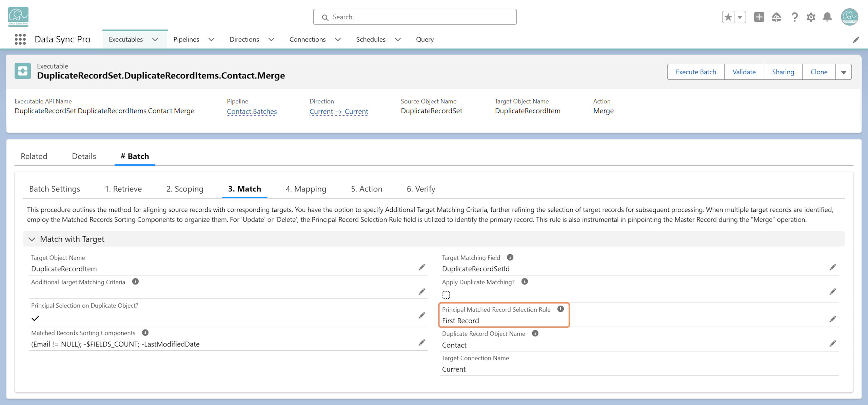This screenshot has width=868, height=405.
Task: Click info icon next to Principal Matched Record Selection Rule
Action: click(560, 309)
